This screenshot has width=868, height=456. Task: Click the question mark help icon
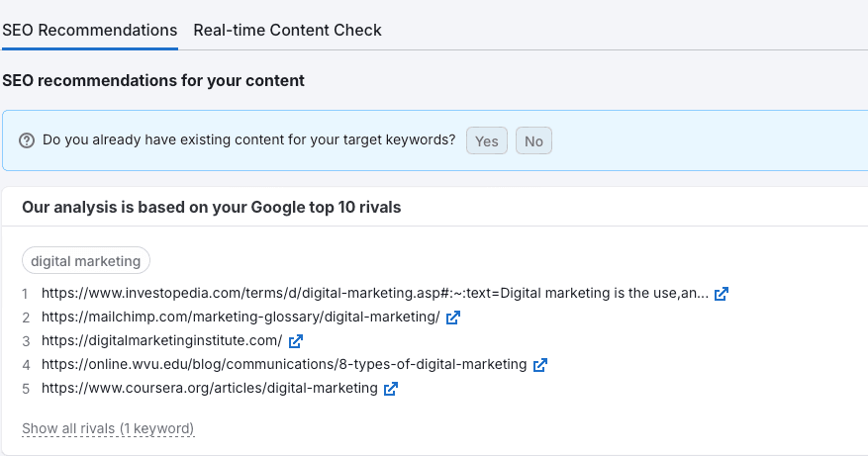click(27, 140)
